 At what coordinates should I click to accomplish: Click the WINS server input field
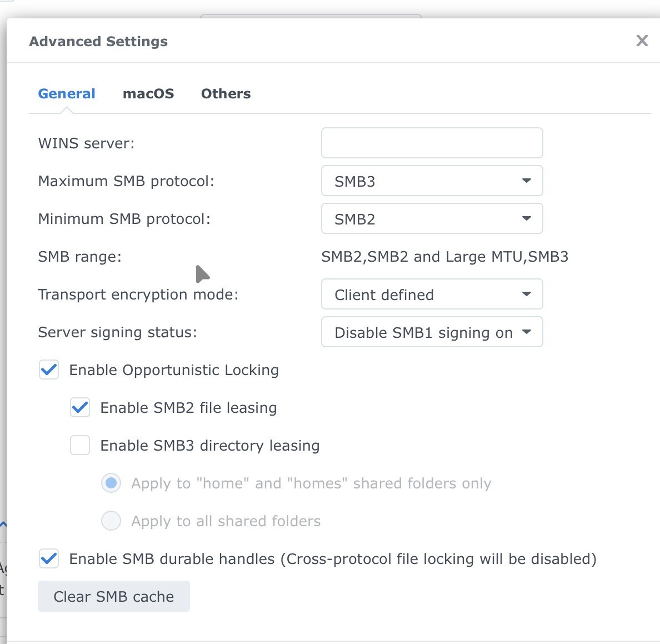click(x=432, y=143)
